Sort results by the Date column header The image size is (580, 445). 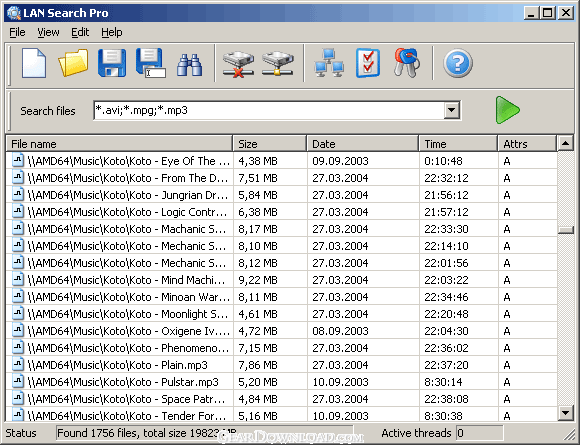point(362,144)
